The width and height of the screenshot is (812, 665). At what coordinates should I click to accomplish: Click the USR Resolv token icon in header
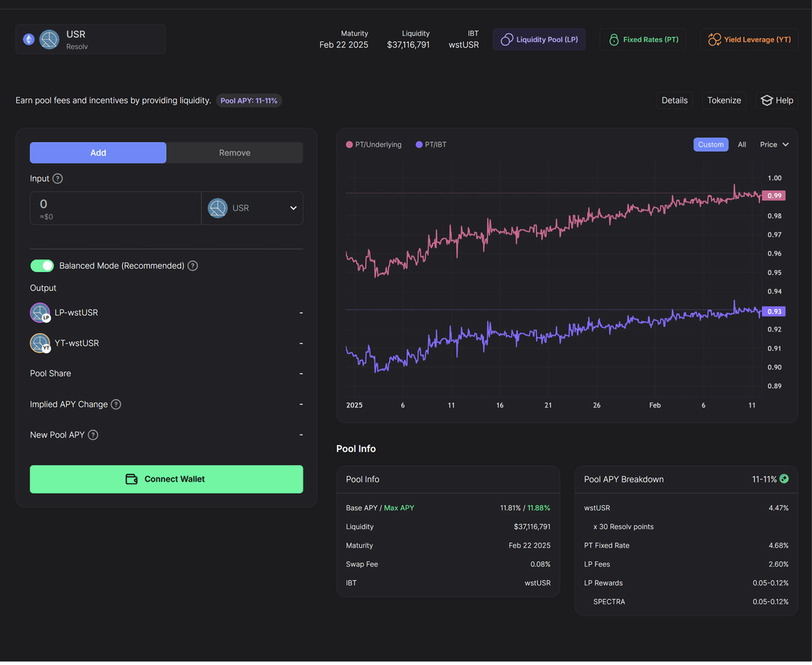(x=49, y=39)
